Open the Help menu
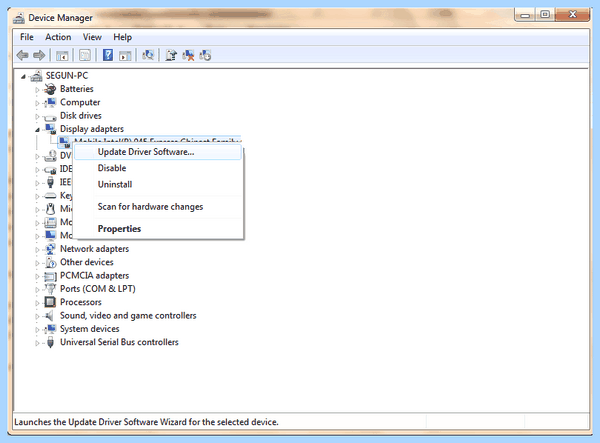600x443 pixels. [x=122, y=37]
